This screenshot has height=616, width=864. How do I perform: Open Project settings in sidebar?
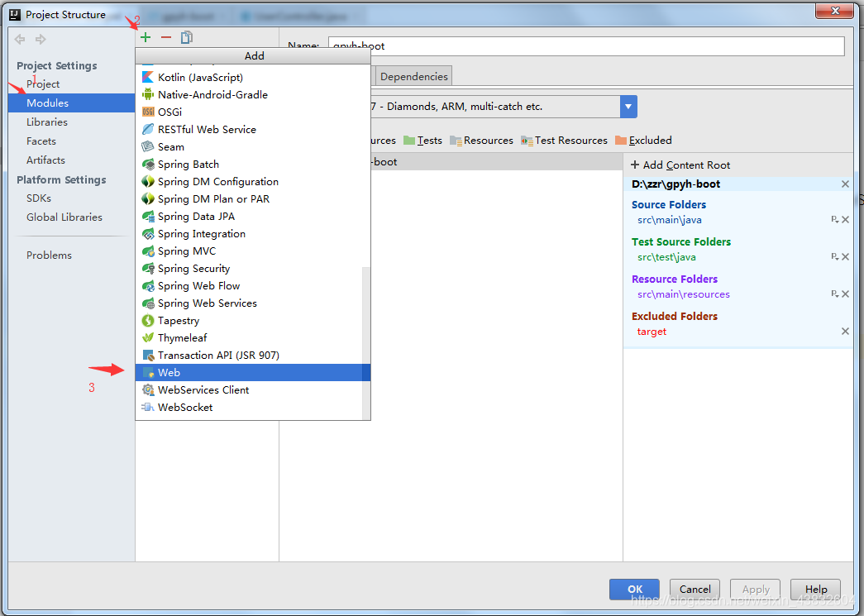(x=43, y=84)
